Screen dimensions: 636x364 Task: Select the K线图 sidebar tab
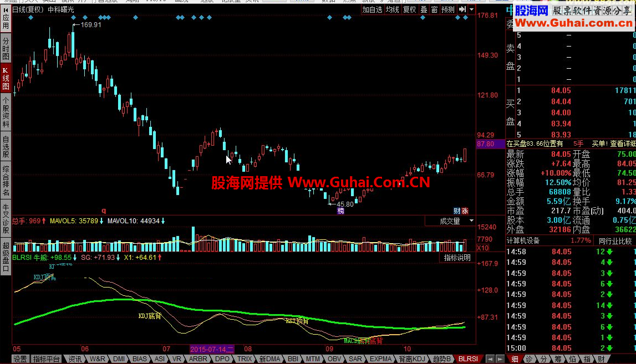tap(6, 79)
